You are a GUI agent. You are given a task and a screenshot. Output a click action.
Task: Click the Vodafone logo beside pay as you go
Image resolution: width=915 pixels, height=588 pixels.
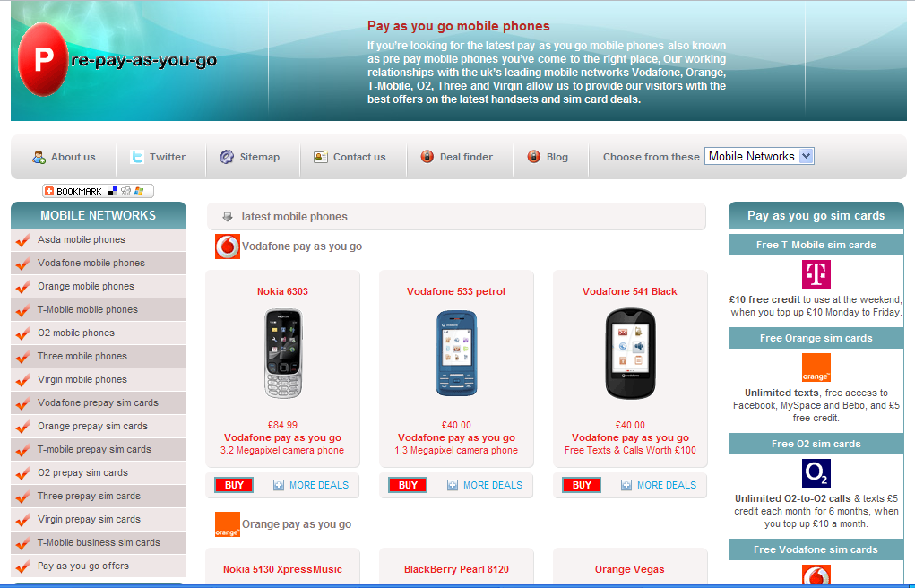click(x=228, y=246)
